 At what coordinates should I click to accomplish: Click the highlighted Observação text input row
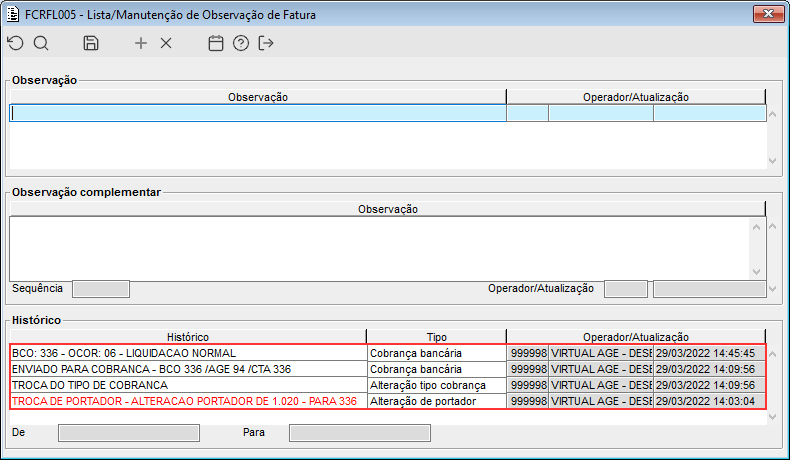point(258,113)
